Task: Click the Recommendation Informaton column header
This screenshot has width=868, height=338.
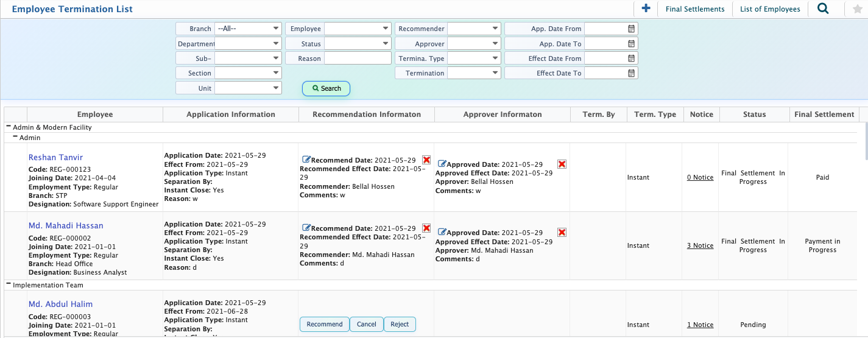Action: point(367,114)
